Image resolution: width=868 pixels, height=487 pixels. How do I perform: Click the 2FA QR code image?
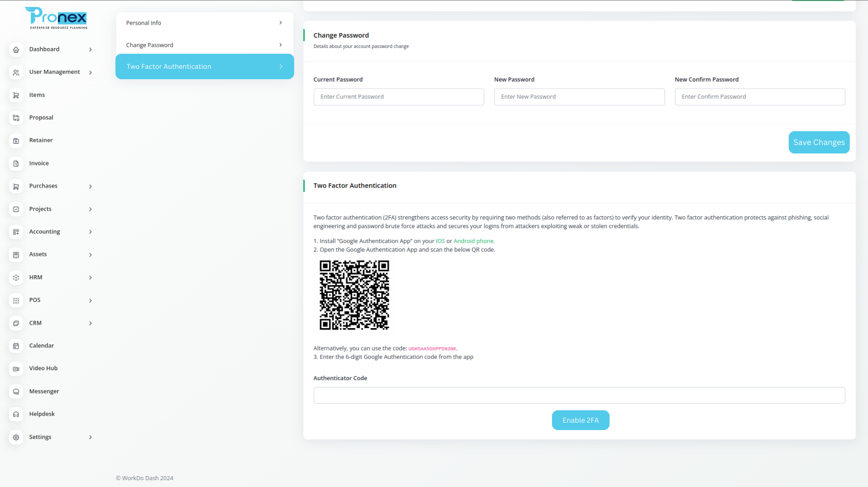click(x=355, y=295)
